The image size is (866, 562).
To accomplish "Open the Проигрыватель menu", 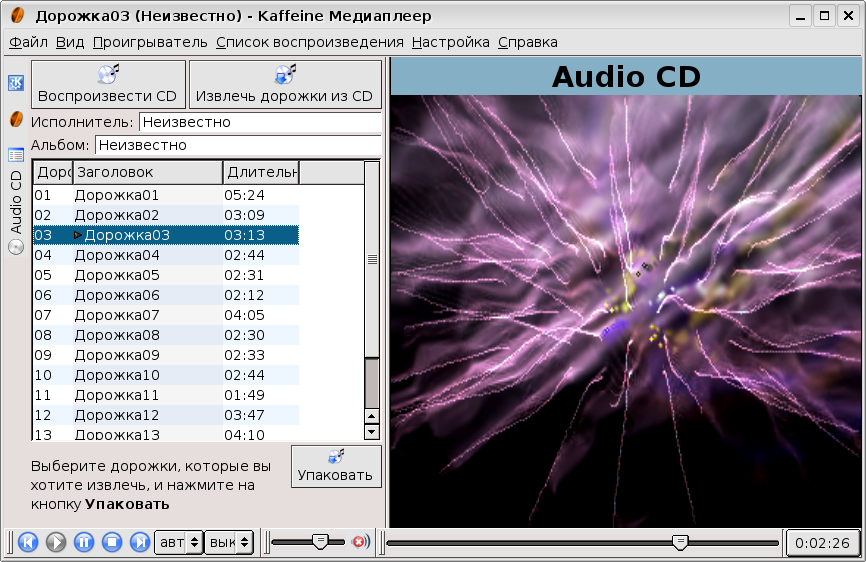I will [x=150, y=43].
